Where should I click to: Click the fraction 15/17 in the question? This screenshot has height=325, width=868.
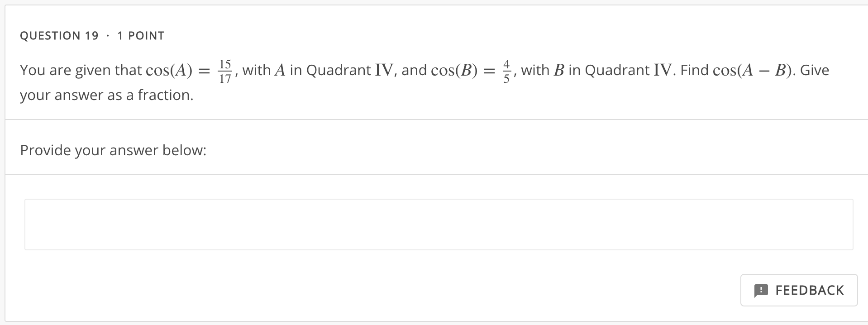(226, 70)
